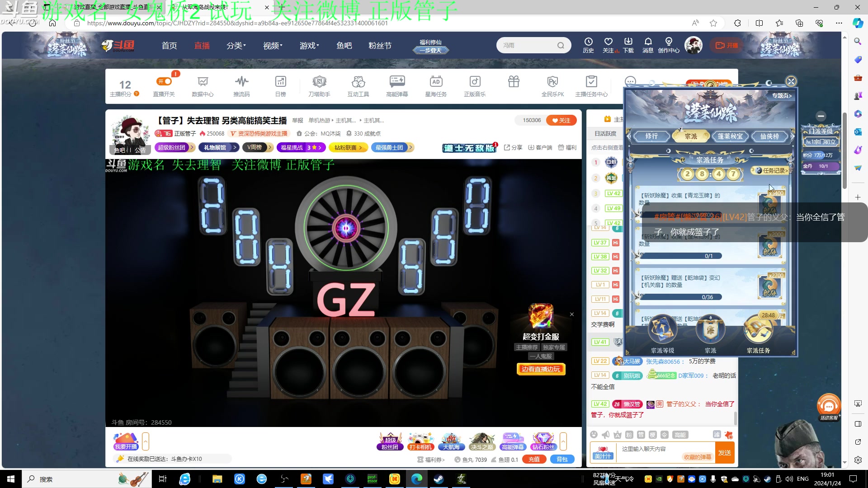Expand the 最强勇士团 badge arrow

click(x=410, y=147)
